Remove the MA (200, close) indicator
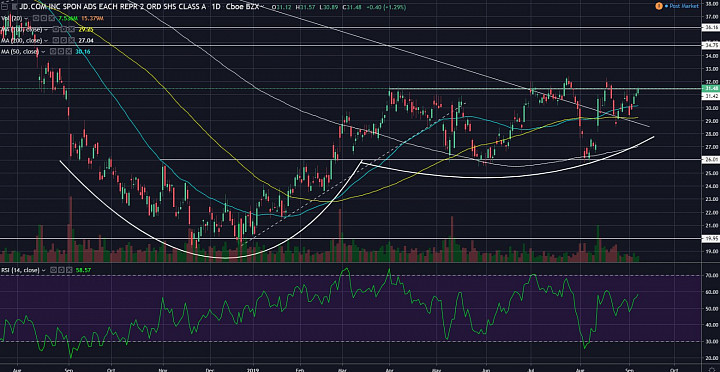The width and height of the screenshot is (720, 372). 71,40
